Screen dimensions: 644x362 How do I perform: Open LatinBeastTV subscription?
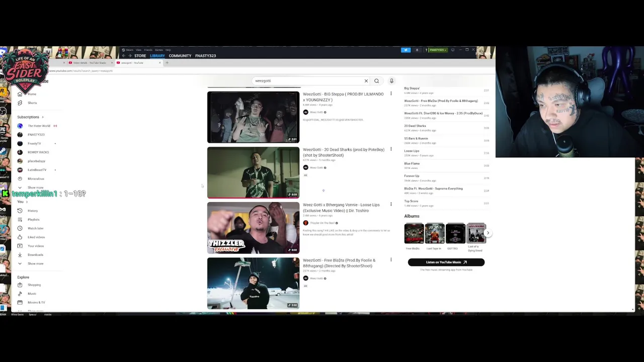pyautogui.click(x=37, y=170)
